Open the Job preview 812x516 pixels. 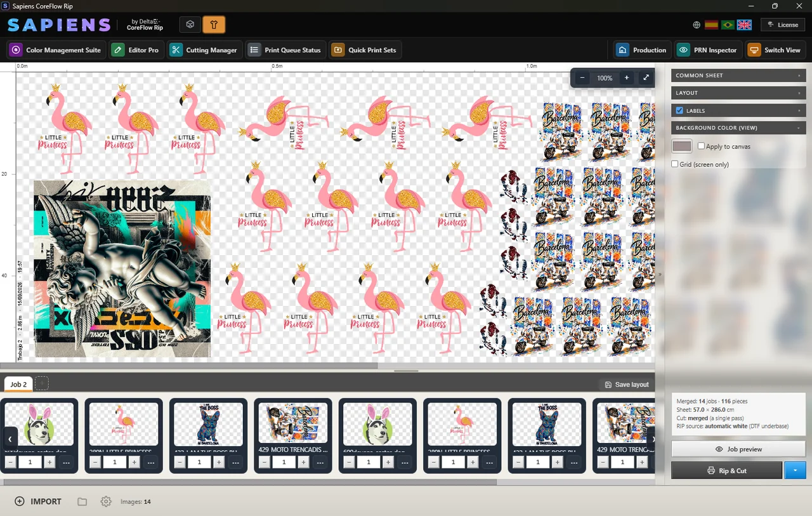click(738, 449)
